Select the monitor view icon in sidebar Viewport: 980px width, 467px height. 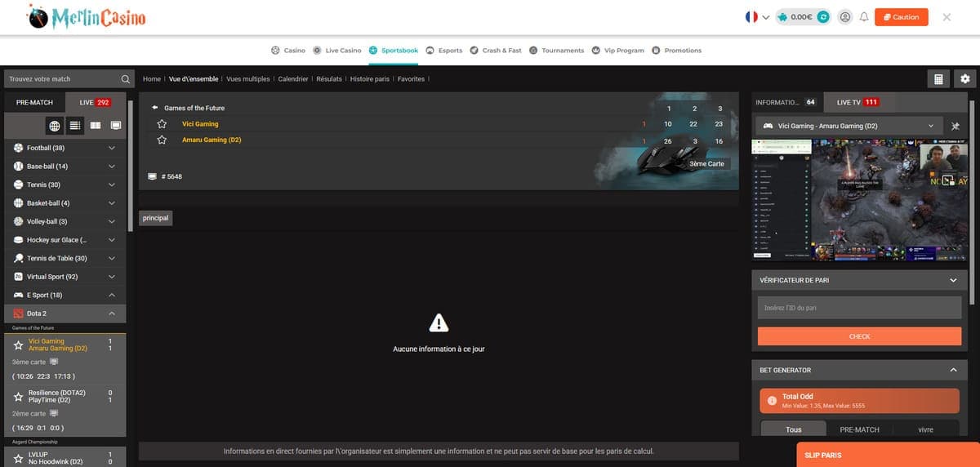(x=115, y=126)
